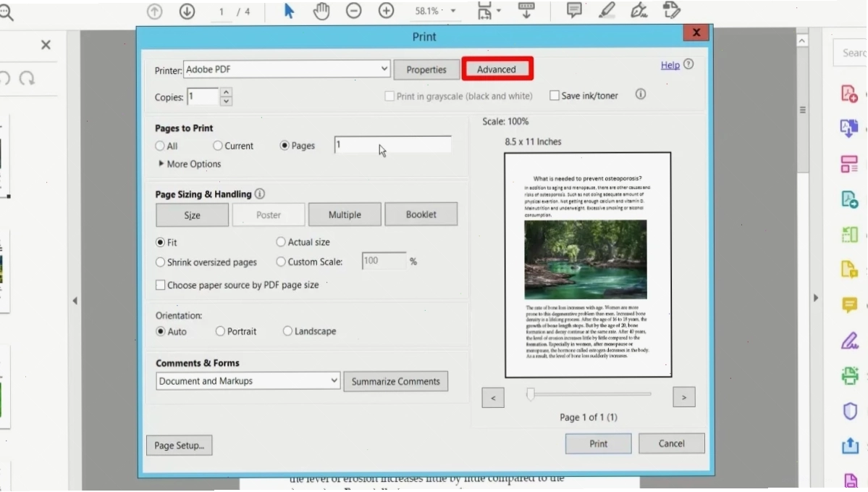Enable Print in grayscale checkbox
This screenshot has height=492, width=868.
(x=389, y=96)
